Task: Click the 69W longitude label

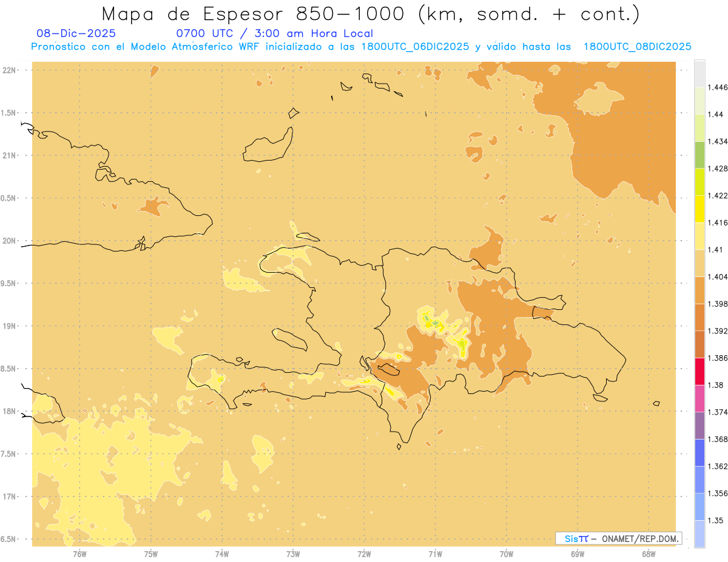Action: (578, 554)
